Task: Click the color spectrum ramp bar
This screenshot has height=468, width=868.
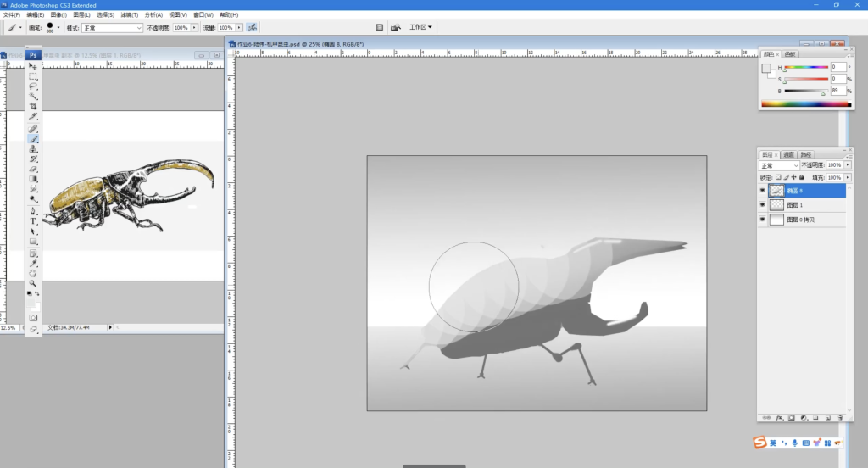Action: (x=805, y=104)
